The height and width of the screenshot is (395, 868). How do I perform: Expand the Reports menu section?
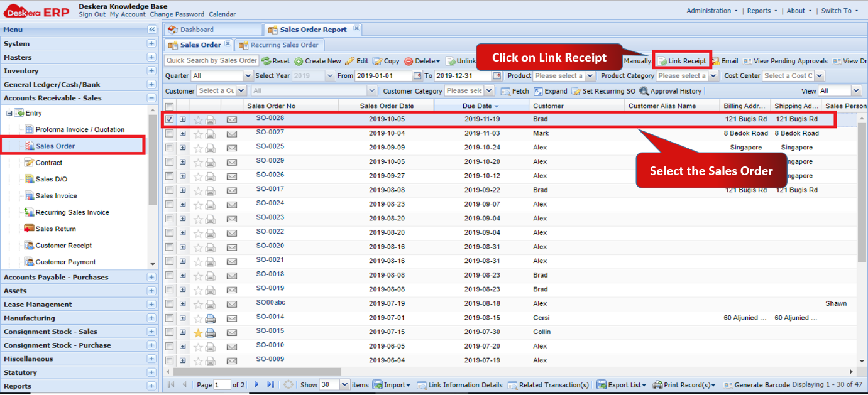[151, 386]
